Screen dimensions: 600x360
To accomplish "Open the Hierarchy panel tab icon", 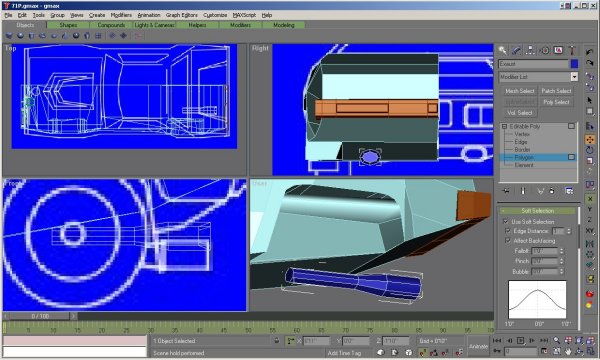I will [x=530, y=50].
